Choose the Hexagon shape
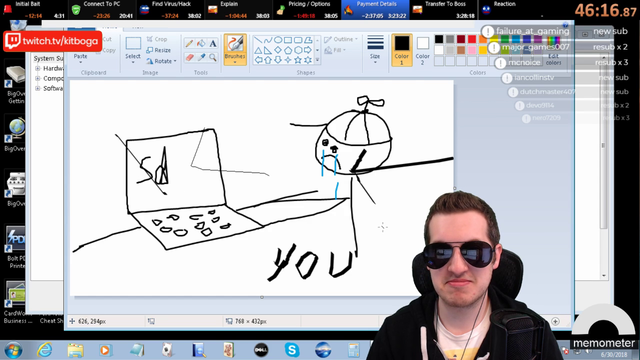640x360 pixels. (298, 50)
